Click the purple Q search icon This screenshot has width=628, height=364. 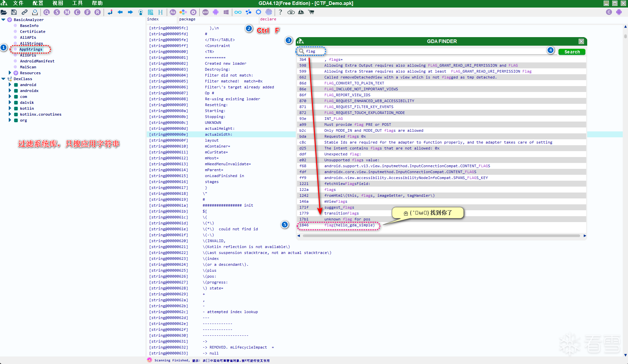[x=47, y=12]
